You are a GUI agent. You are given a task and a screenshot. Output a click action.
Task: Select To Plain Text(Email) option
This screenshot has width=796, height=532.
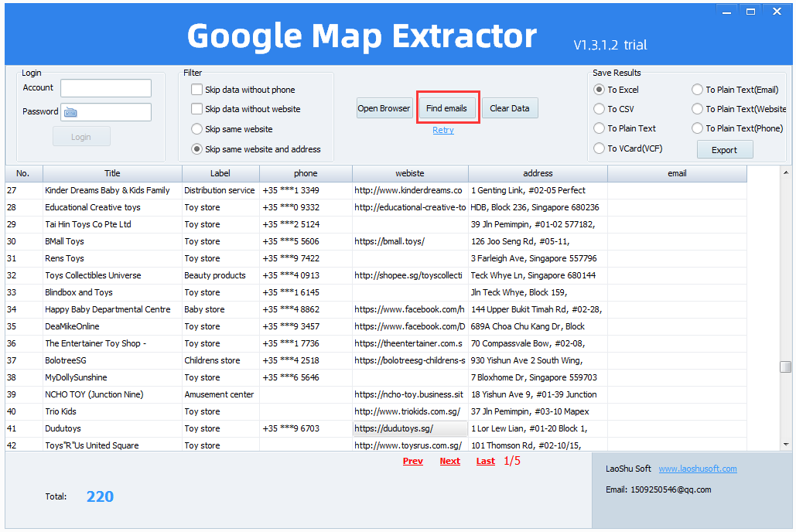pos(698,90)
